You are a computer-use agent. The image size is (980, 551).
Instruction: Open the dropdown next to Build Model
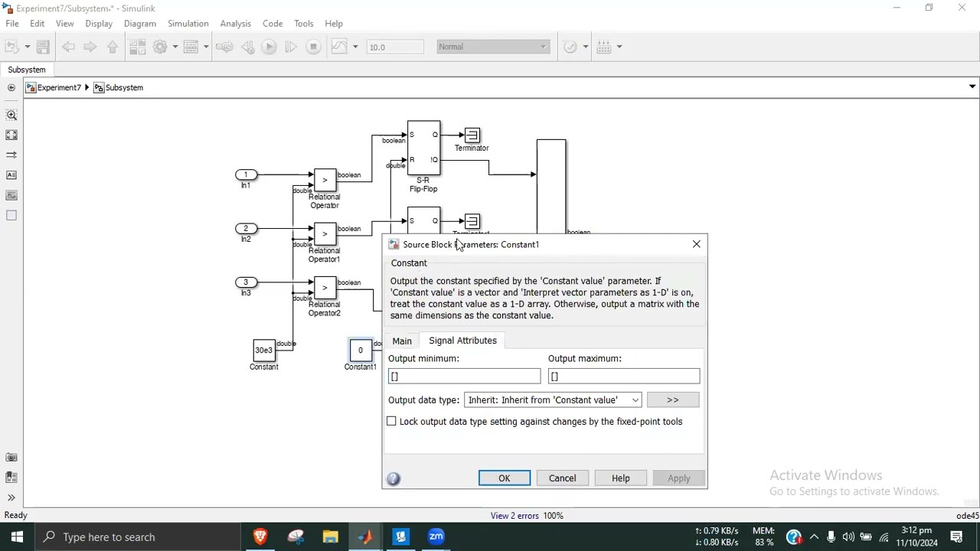pos(619,47)
